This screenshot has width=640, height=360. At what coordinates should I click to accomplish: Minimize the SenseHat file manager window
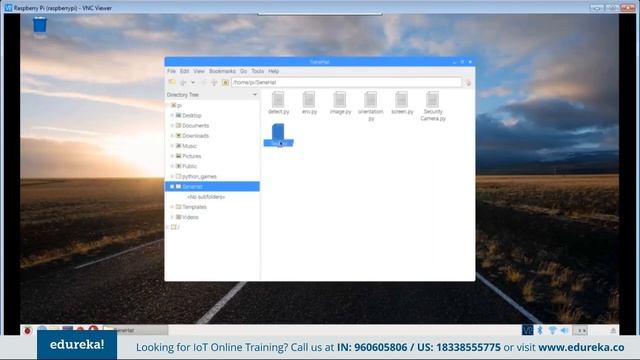(x=454, y=62)
